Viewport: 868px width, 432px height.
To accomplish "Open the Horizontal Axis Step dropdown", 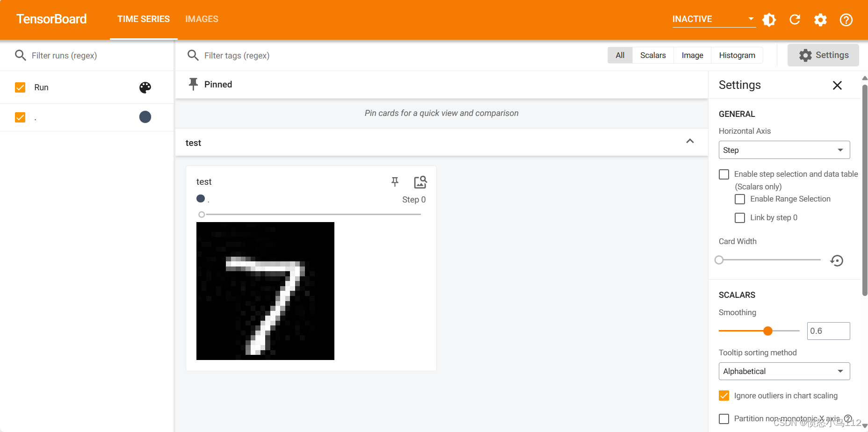I will [784, 150].
